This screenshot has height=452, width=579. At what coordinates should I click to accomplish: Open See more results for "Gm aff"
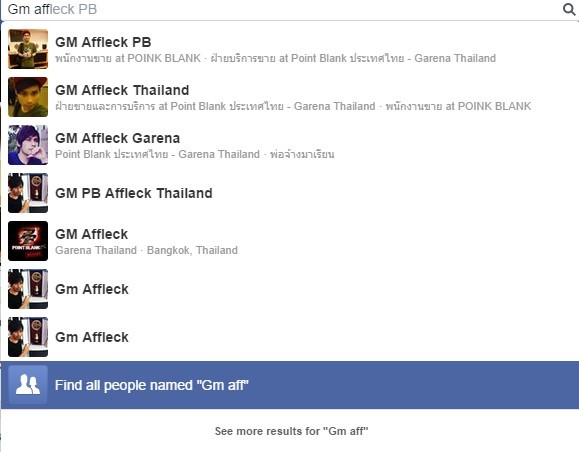(x=291, y=431)
